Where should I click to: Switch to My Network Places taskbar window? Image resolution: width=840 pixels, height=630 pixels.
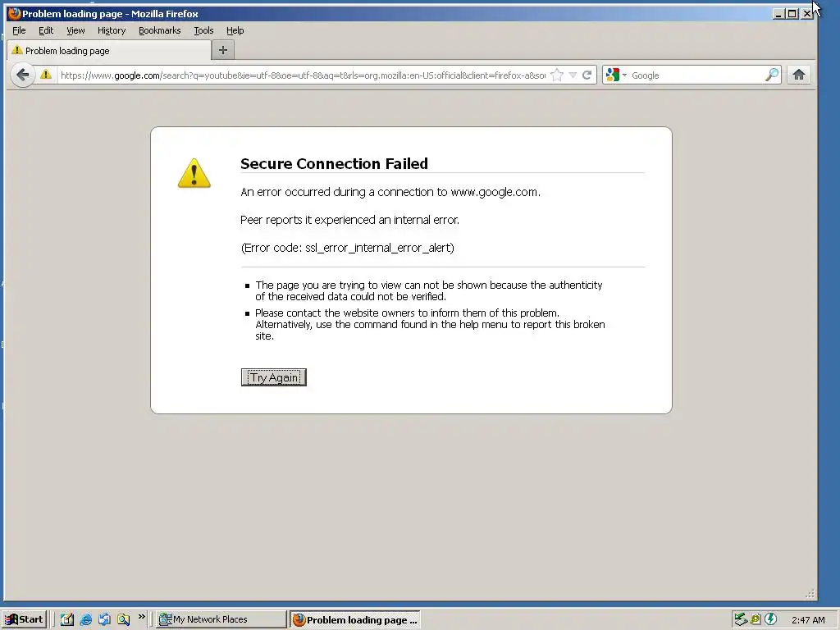click(x=221, y=619)
